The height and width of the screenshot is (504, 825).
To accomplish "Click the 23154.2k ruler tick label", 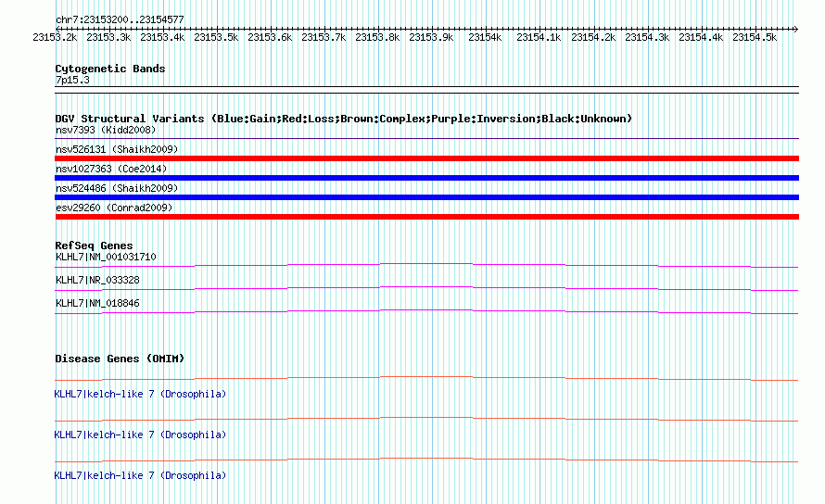I will click(x=593, y=37).
